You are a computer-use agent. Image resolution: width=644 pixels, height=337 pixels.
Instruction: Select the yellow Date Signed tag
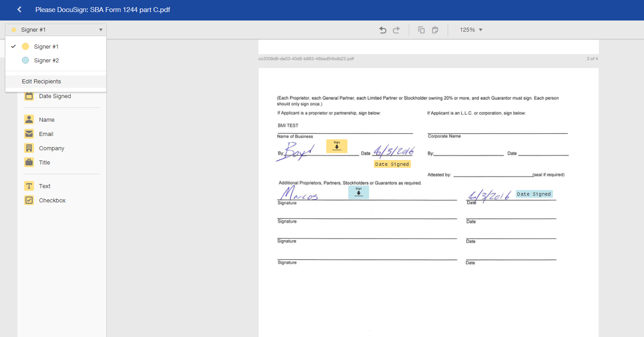(392, 164)
